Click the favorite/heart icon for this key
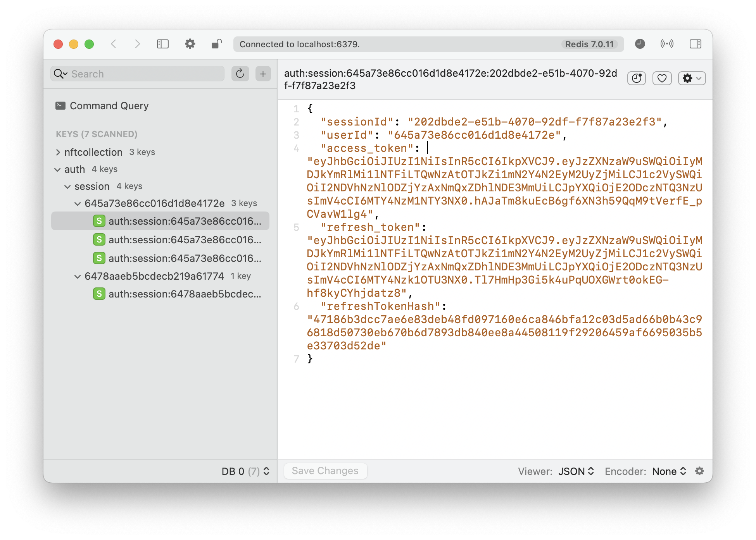 (661, 78)
